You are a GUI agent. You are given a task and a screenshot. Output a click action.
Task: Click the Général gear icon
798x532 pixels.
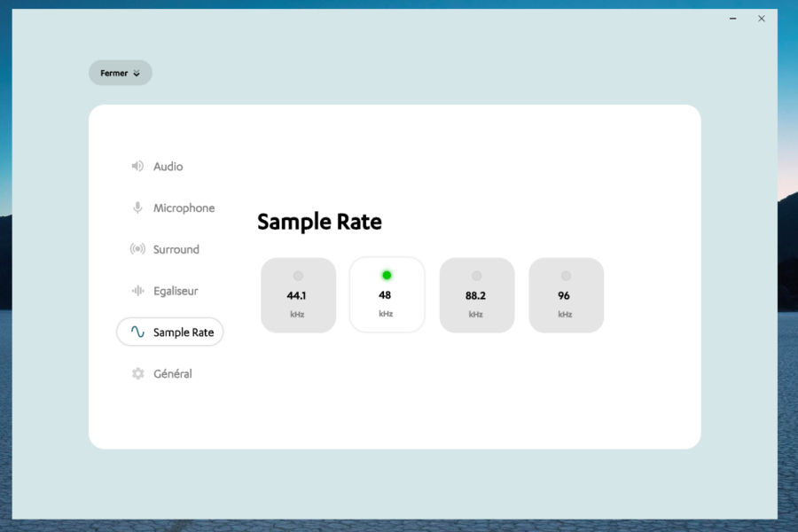tap(138, 373)
